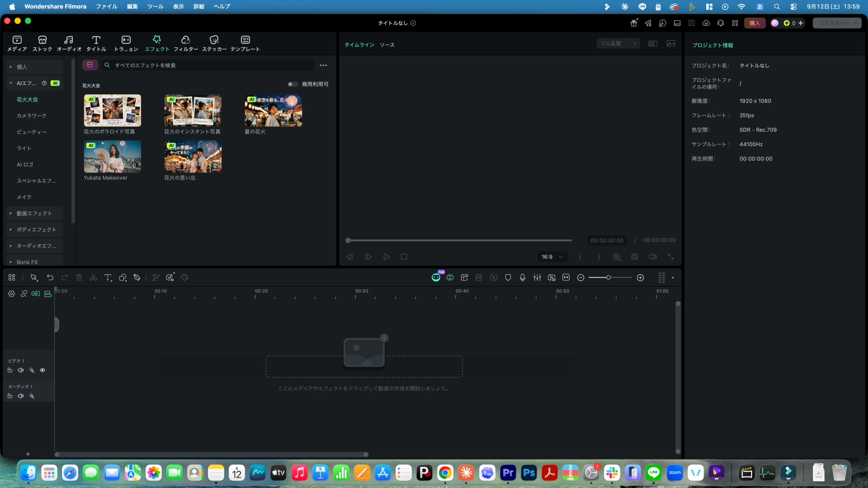Expand the ボディエフェクト category

pos(35,229)
